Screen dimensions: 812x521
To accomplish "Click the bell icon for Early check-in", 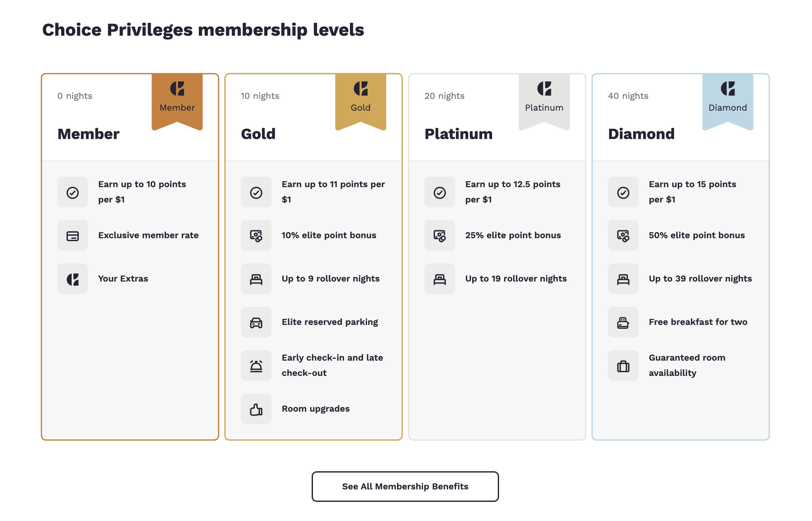I will (x=256, y=365).
